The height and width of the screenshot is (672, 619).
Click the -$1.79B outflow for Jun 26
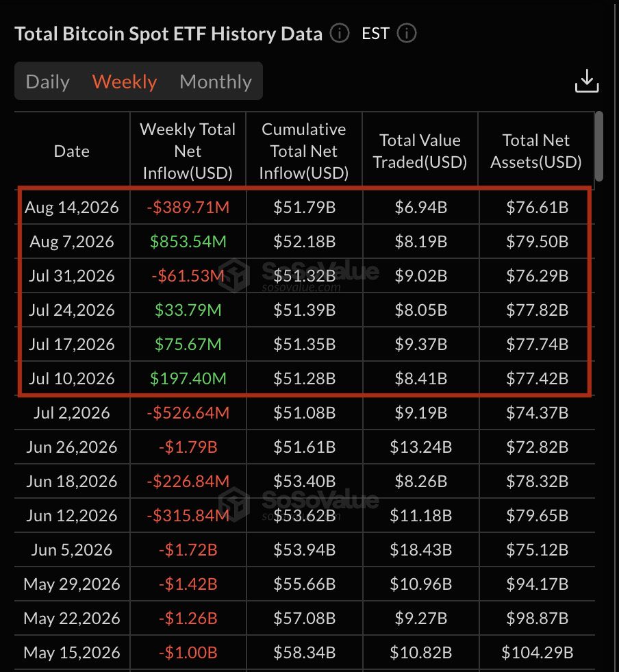[x=188, y=447]
